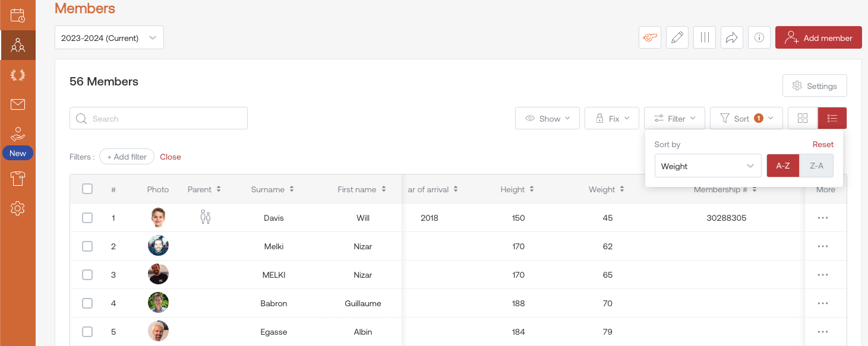Click the pencil edit icon button
The image size is (868, 346).
pyautogui.click(x=677, y=37)
